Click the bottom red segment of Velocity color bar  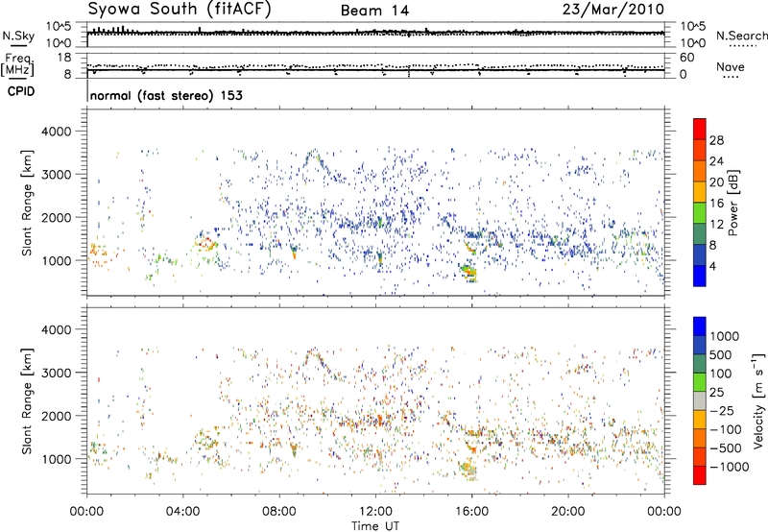(700, 475)
